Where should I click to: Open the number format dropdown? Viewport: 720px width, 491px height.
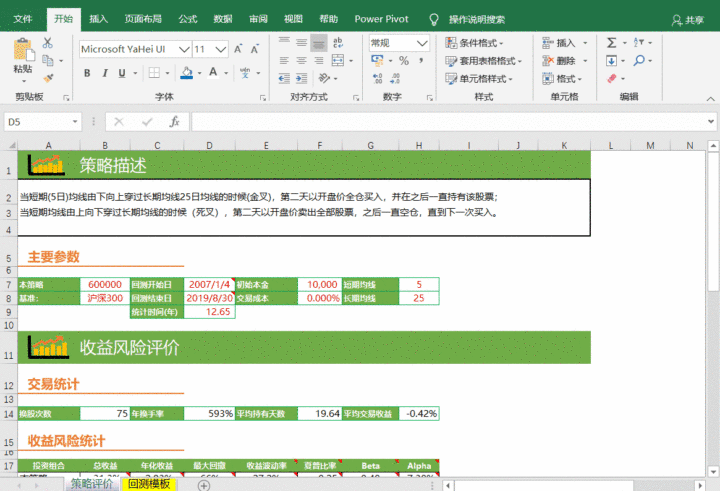pyautogui.click(x=422, y=43)
